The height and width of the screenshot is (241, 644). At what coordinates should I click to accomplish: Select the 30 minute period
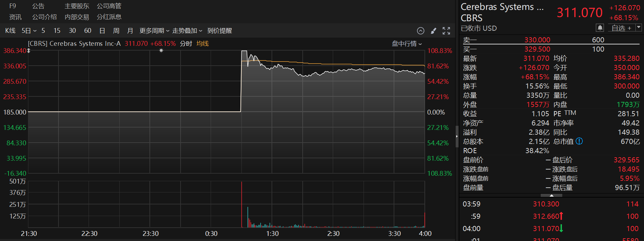pos(72,31)
